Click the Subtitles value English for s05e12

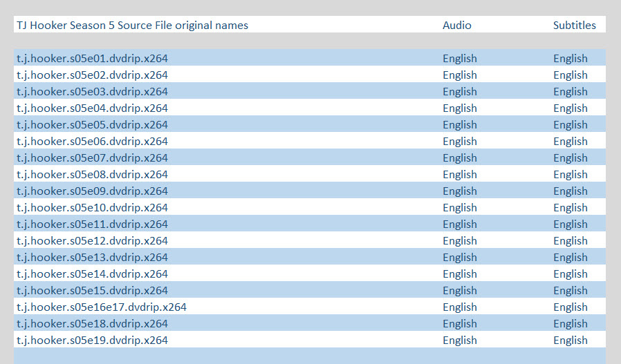click(x=571, y=241)
